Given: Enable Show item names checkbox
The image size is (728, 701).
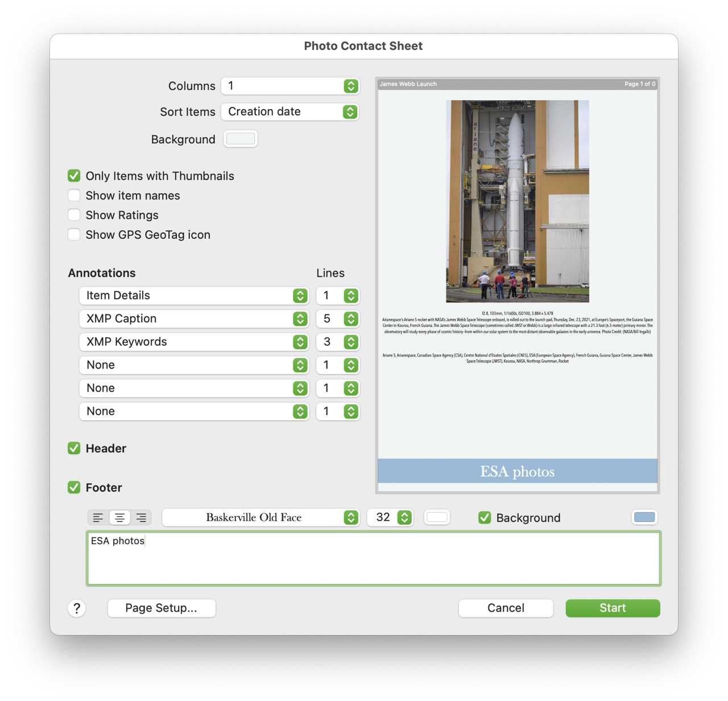Looking at the screenshot, I should click(x=74, y=196).
